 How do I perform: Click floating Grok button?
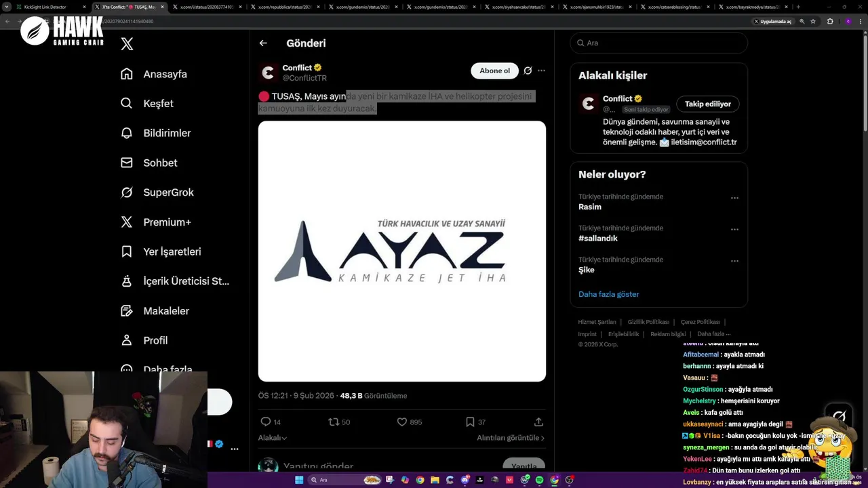click(x=839, y=415)
